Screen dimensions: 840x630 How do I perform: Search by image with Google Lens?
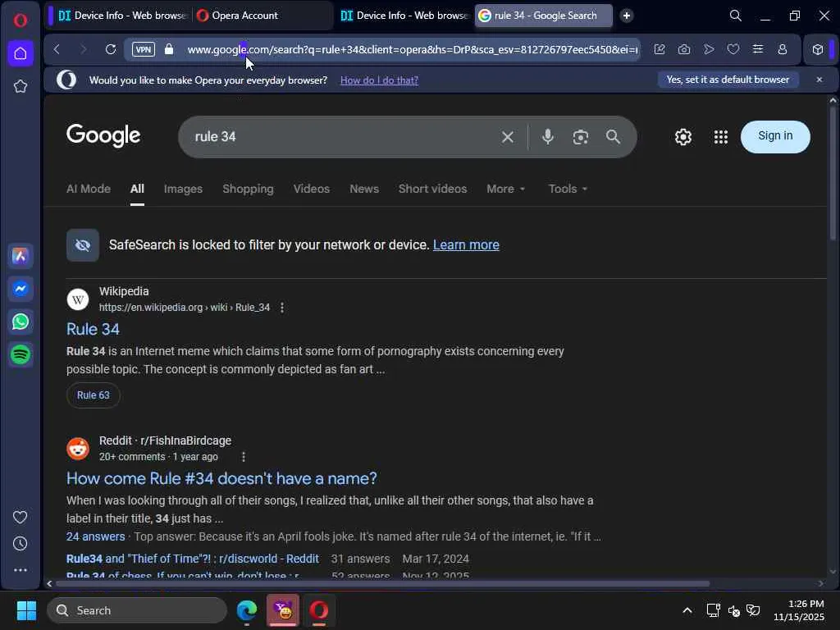[x=580, y=137]
